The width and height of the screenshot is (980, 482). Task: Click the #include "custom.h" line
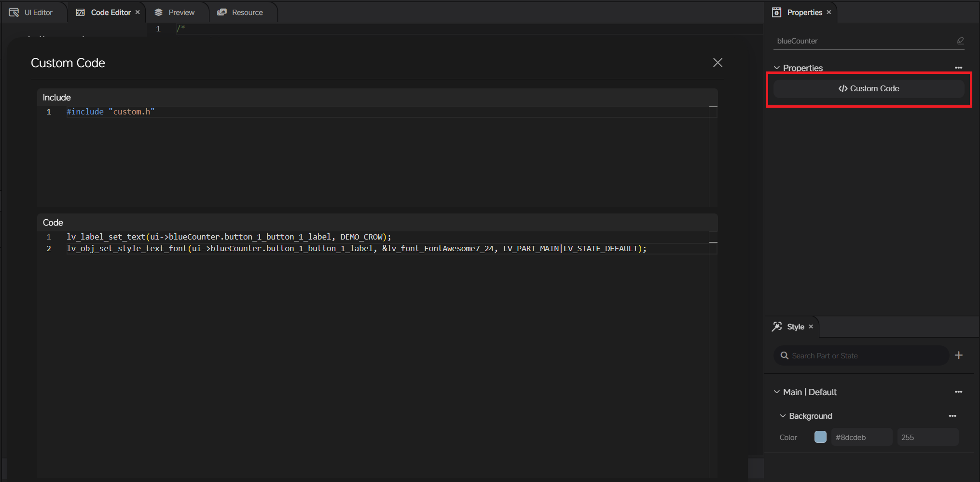(x=110, y=112)
